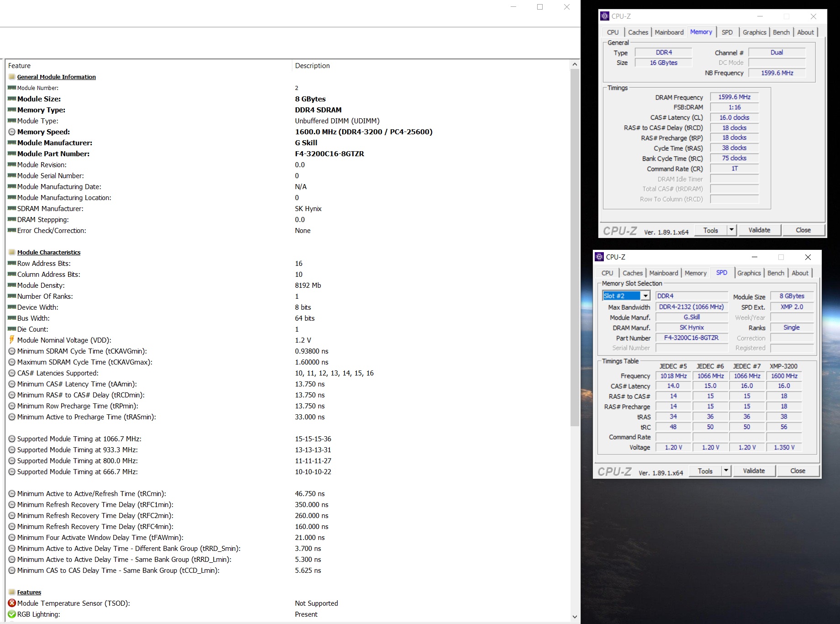
Task: Click the chip icon beside SDRAM Manufacturer
Action: (x=12, y=208)
